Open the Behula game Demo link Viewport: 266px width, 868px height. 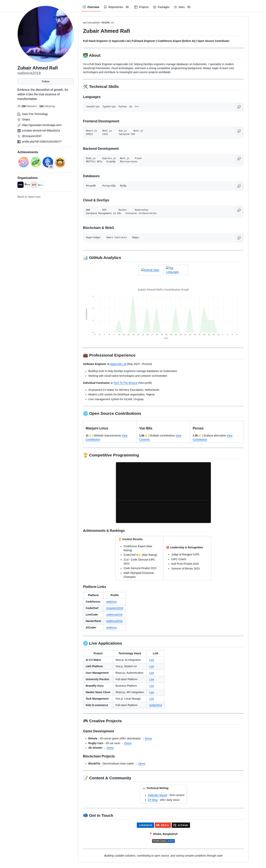tap(148, 738)
